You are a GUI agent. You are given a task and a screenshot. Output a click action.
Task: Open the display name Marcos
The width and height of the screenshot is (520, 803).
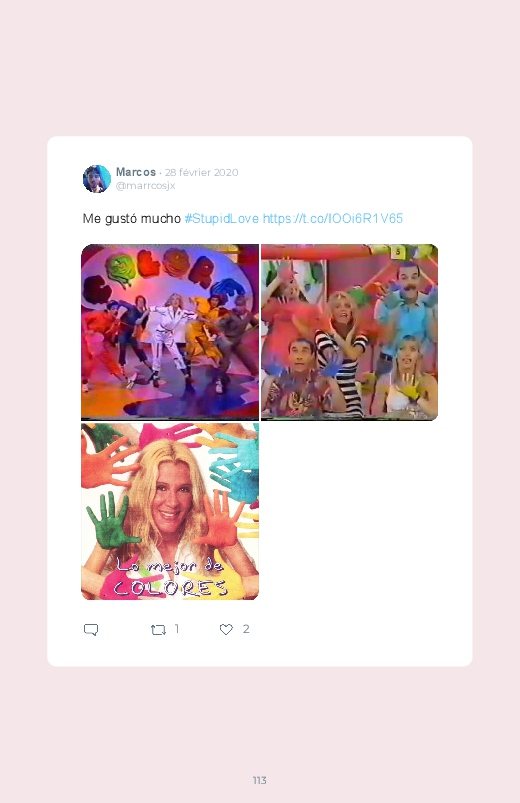tap(136, 172)
